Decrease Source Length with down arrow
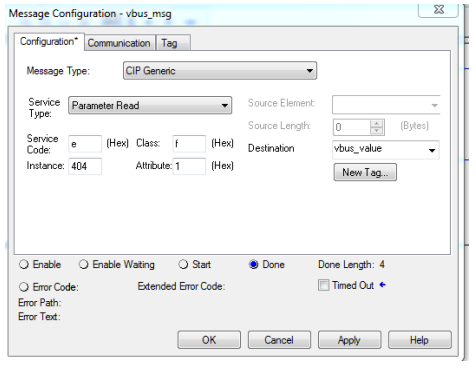The image size is (476, 370). tap(377, 131)
